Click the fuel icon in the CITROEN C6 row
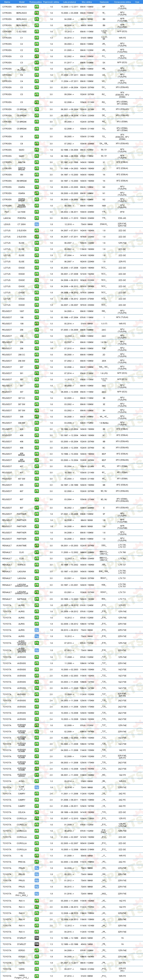143x980 pixels. (x=37, y=137)
